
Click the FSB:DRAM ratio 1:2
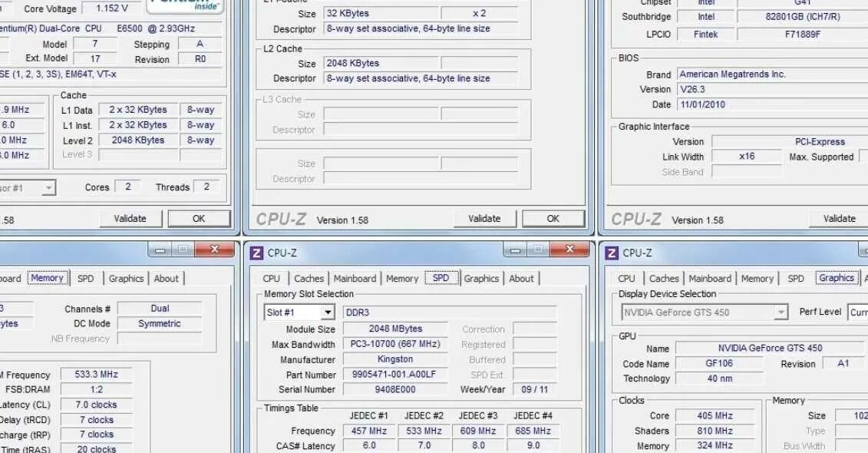[97, 389]
